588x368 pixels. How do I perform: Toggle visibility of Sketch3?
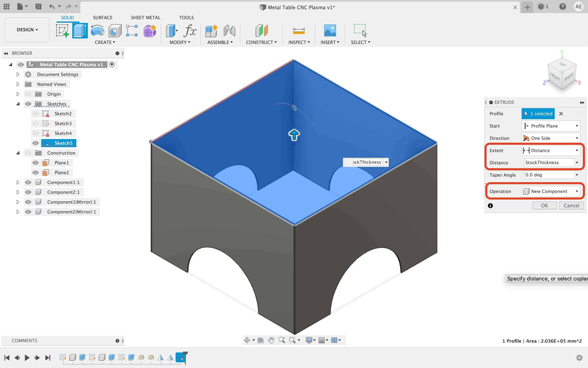click(x=36, y=123)
